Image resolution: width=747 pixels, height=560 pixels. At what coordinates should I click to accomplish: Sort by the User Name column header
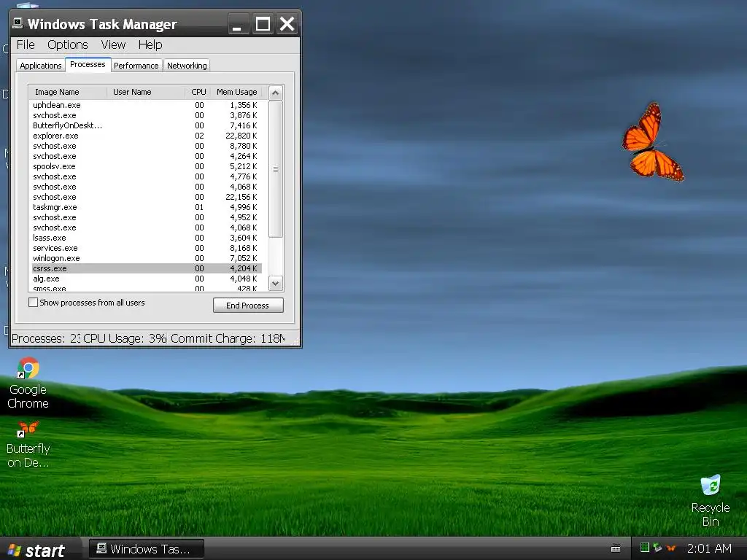(x=146, y=92)
